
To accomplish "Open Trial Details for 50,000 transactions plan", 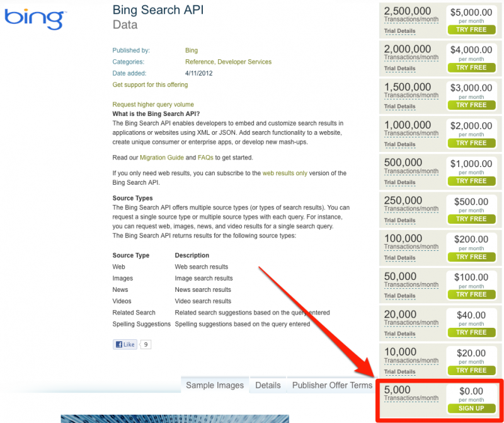I will (x=400, y=296).
